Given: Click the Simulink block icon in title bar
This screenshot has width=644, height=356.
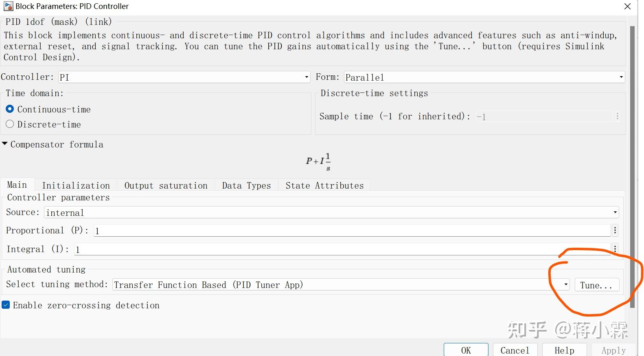Looking at the screenshot, I should coord(8,6).
